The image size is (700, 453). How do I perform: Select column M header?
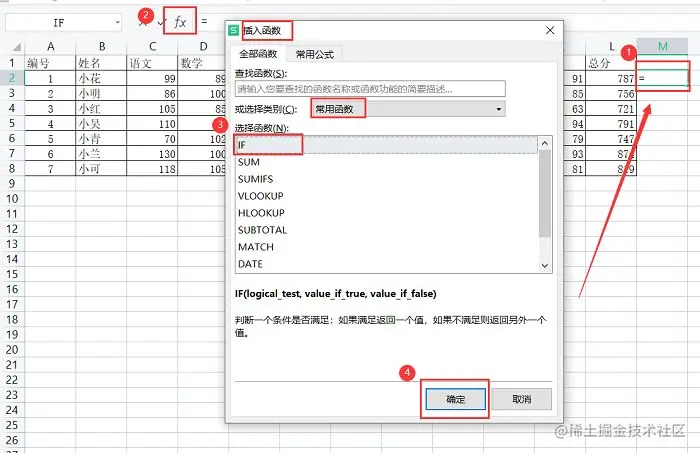click(x=662, y=46)
